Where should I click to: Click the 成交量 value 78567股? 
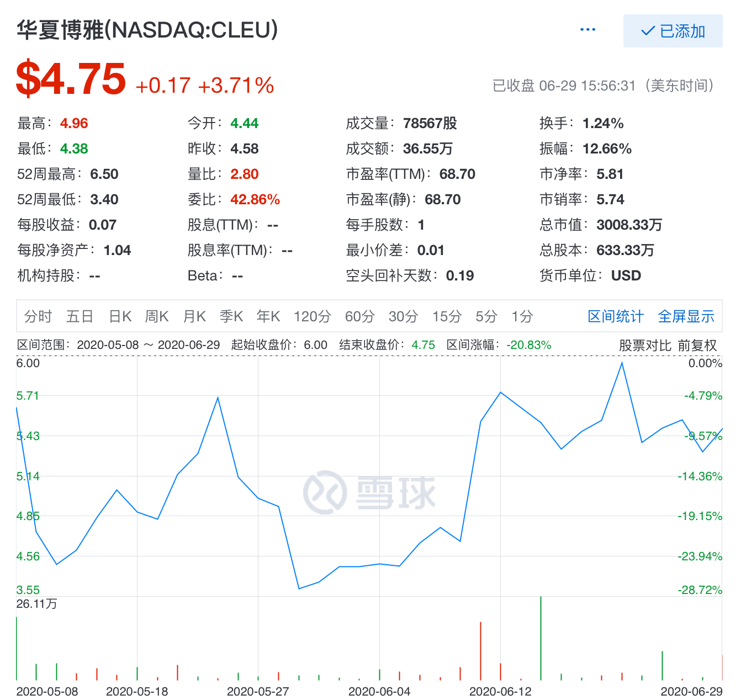(x=430, y=123)
